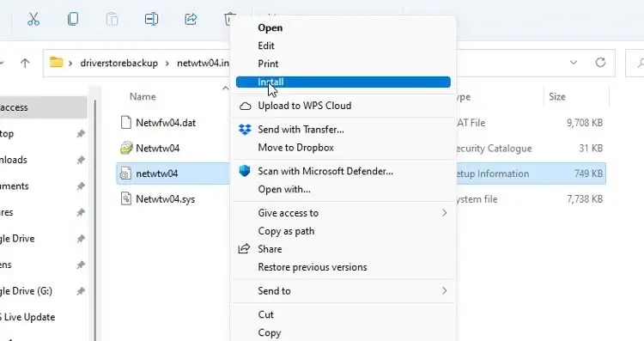Select the Netwfw04.dat file
Viewport: 644px width, 341px height.
pos(166,123)
